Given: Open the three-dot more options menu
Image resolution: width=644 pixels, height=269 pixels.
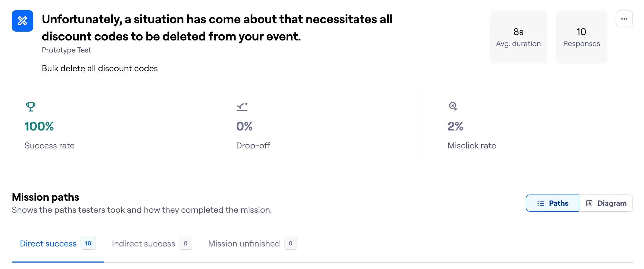Looking at the screenshot, I should 624,19.
